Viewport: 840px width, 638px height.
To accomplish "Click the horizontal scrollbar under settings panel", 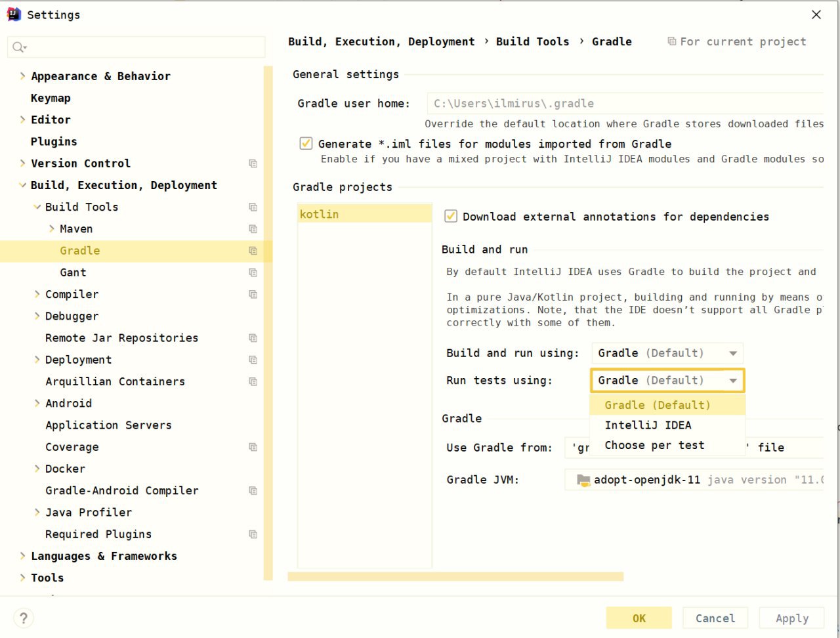I will (x=455, y=576).
